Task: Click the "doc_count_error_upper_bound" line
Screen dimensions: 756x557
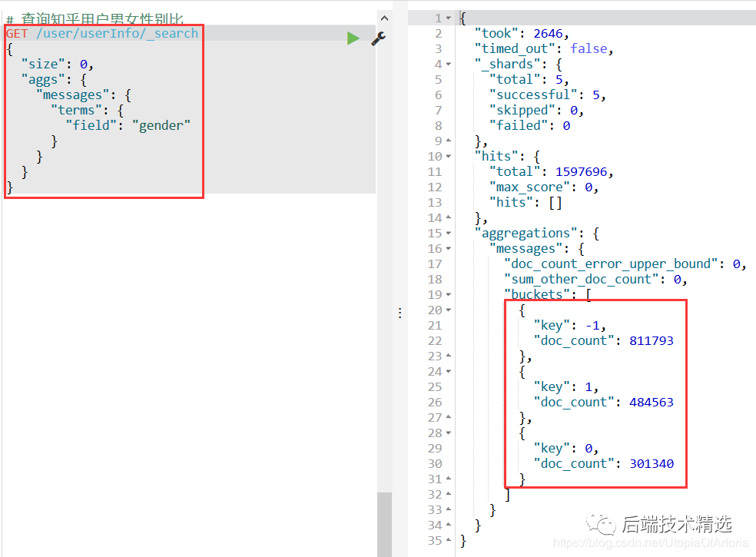Action: click(625, 264)
